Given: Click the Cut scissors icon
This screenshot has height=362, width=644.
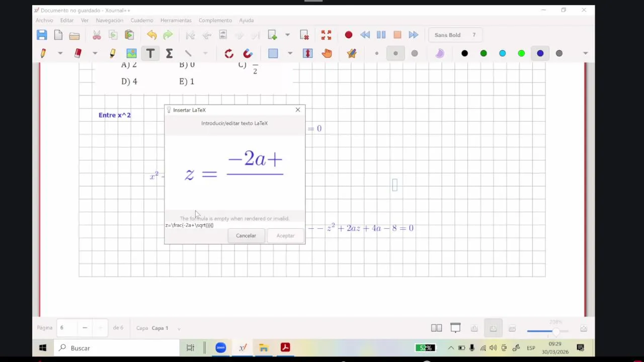Looking at the screenshot, I should [97, 35].
